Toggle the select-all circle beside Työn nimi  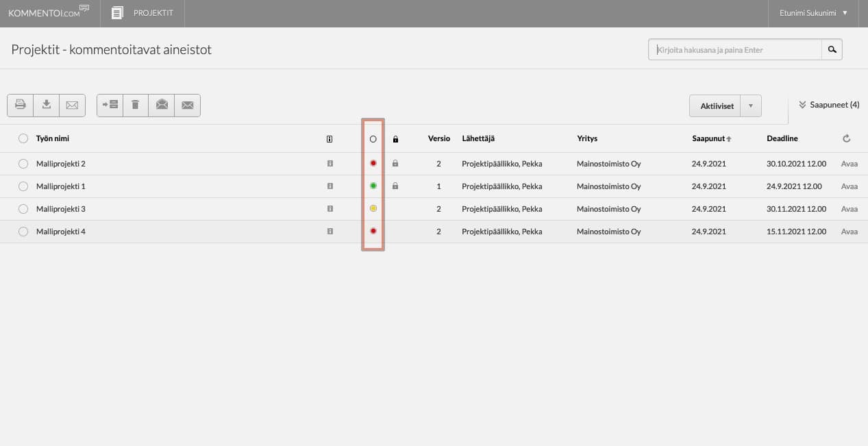[x=23, y=138]
